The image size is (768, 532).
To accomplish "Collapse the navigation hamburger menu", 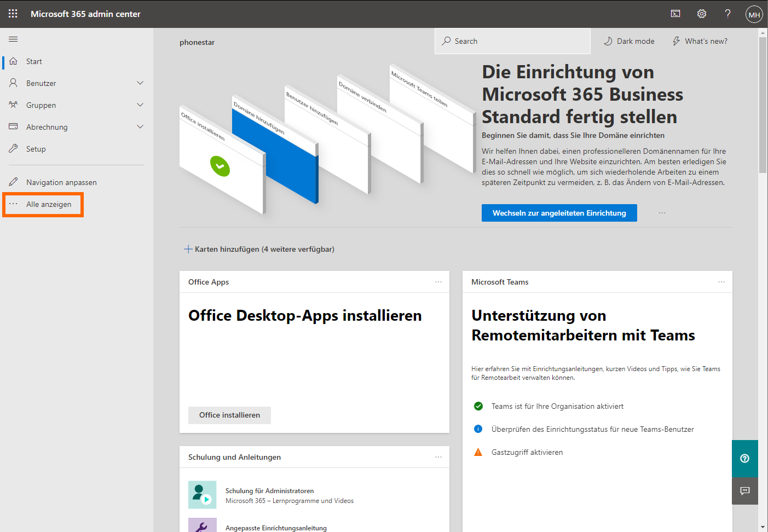I will coord(13,39).
